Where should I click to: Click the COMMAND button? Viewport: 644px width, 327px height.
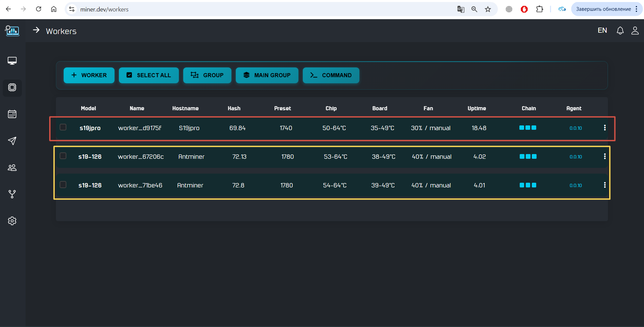tap(331, 75)
